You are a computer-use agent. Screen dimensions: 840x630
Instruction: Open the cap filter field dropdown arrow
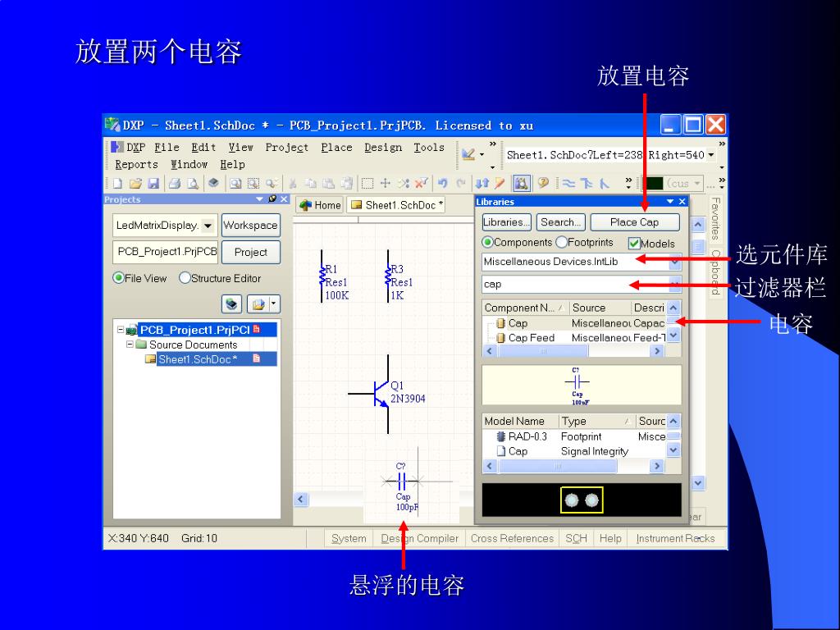[x=674, y=284]
